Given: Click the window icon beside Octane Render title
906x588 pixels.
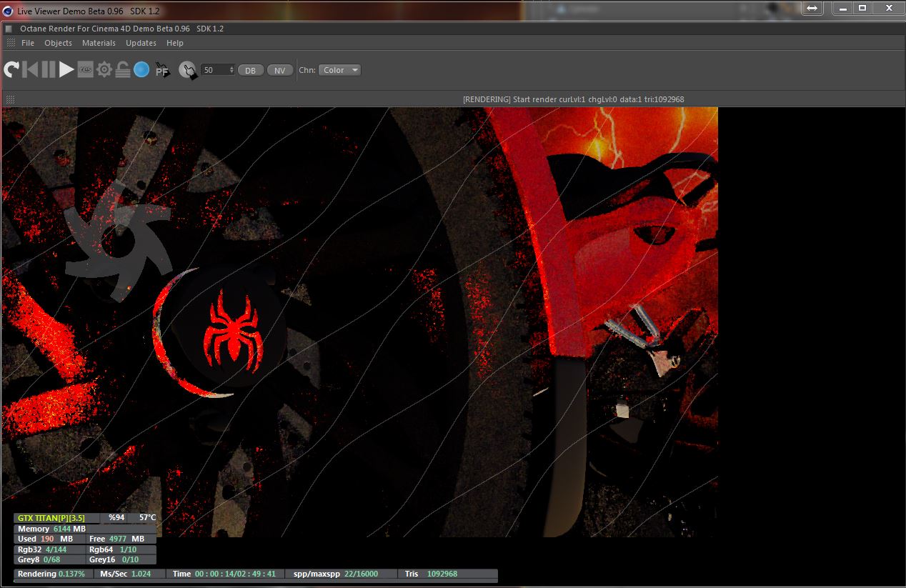Looking at the screenshot, I should click(x=9, y=29).
